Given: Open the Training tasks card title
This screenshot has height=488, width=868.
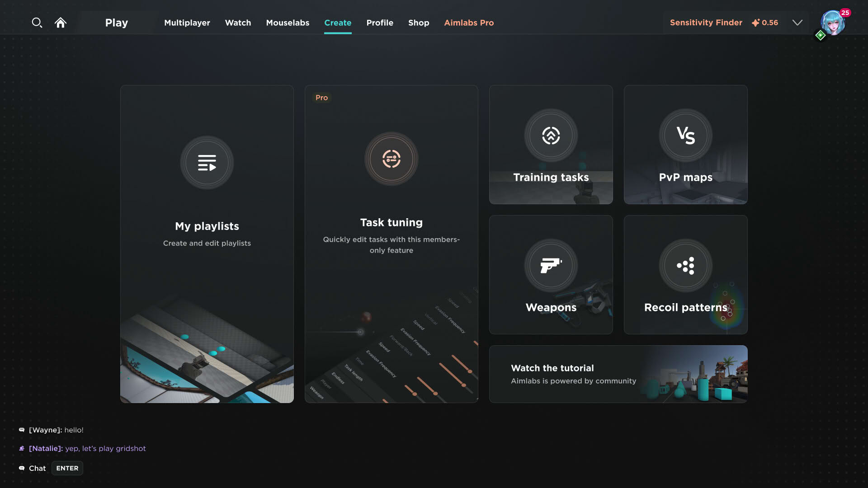Looking at the screenshot, I should 551,177.
